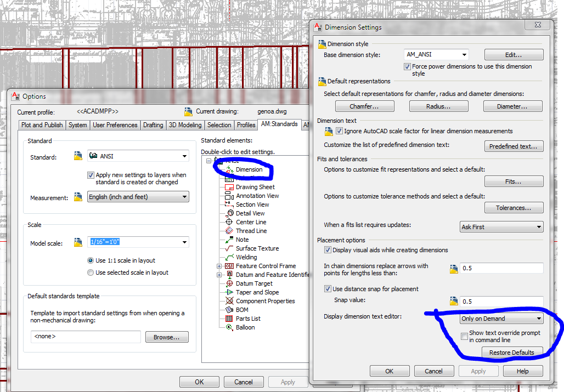Toggle Ignore AutoCAD scale factor checkbox
This screenshot has width=564, height=392.
[339, 131]
